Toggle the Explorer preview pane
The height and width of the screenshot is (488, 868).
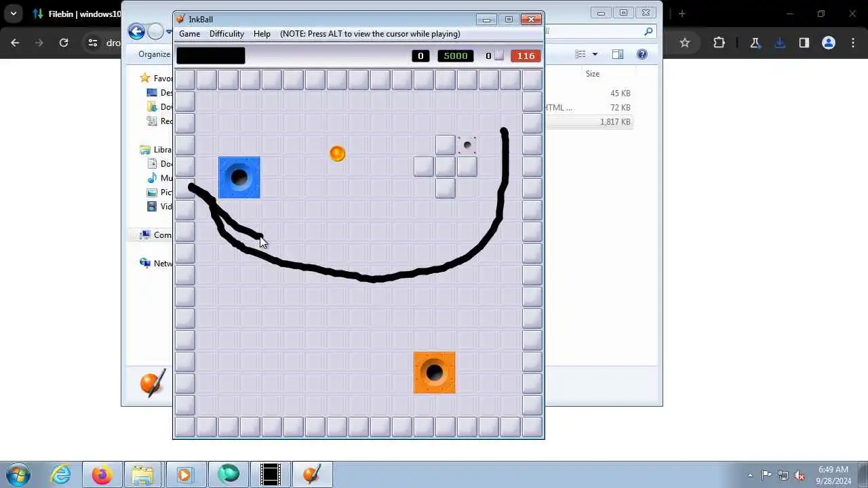618,54
